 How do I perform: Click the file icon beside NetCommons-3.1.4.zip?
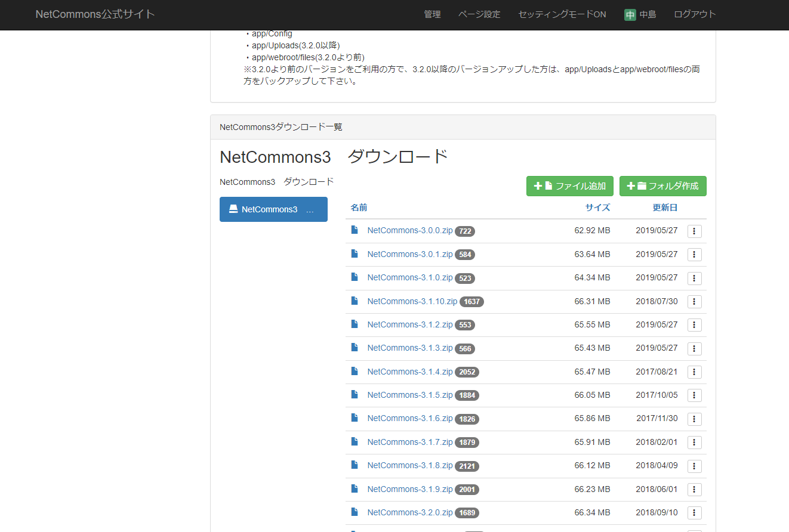[x=355, y=371]
